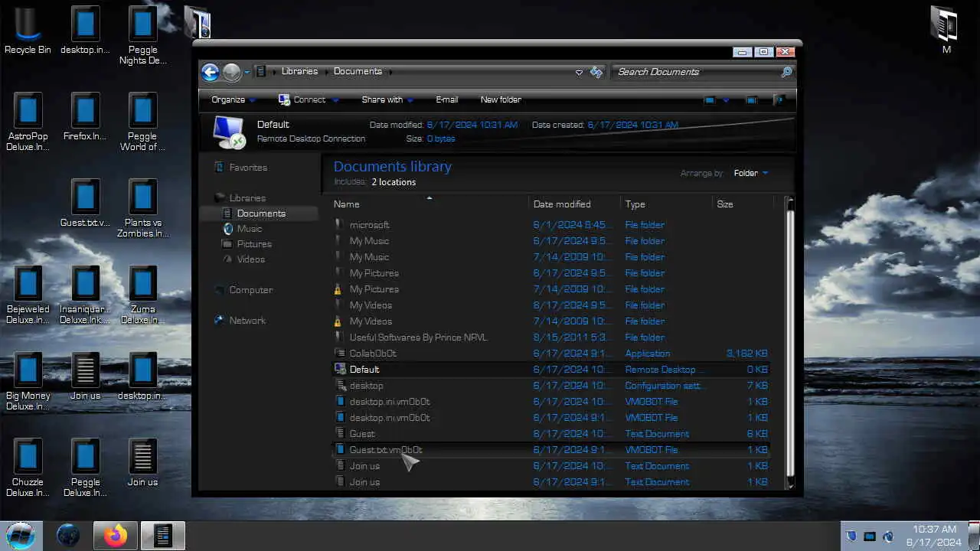Go back with the Explorer Back arrow
This screenshot has height=551, width=980.
[211, 72]
